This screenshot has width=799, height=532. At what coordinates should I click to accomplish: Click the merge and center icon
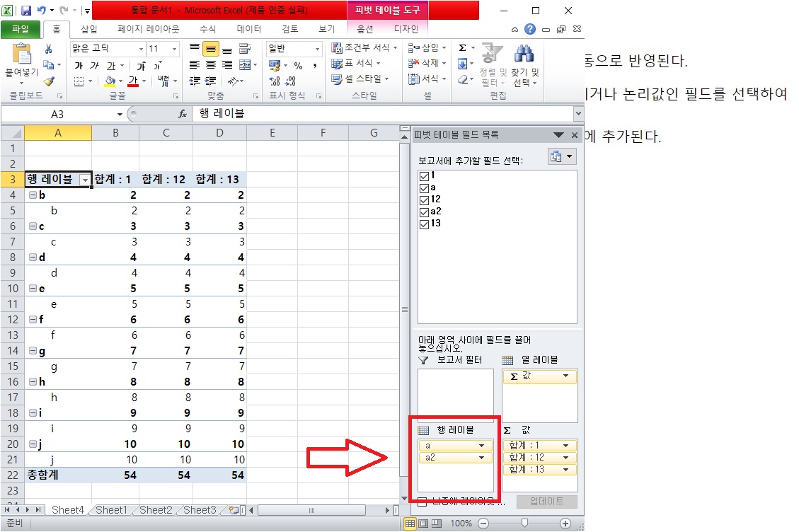[245, 65]
